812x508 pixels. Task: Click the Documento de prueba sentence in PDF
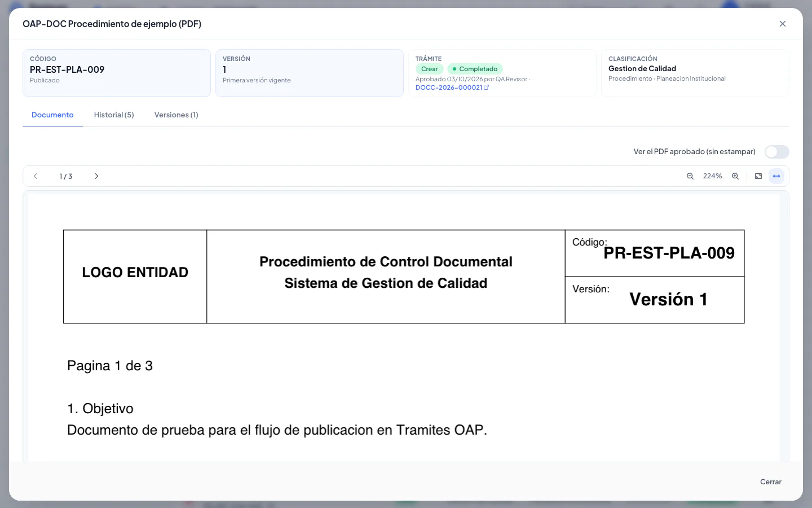[x=277, y=430]
